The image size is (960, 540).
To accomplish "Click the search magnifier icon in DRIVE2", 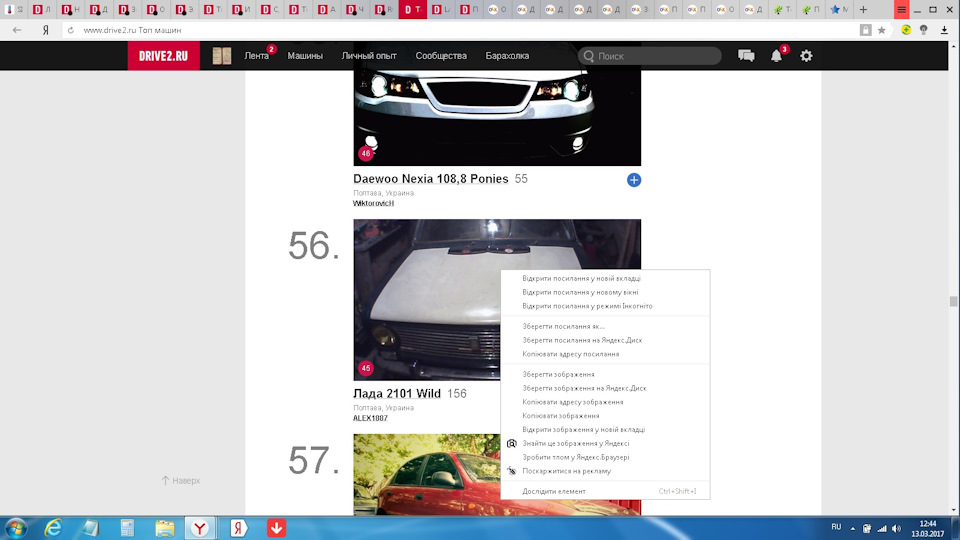I will point(589,56).
